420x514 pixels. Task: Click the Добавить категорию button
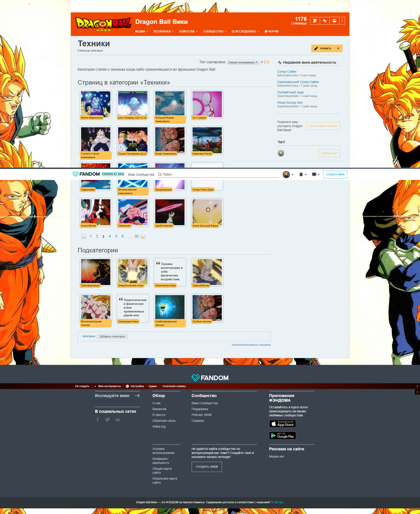tap(112, 337)
